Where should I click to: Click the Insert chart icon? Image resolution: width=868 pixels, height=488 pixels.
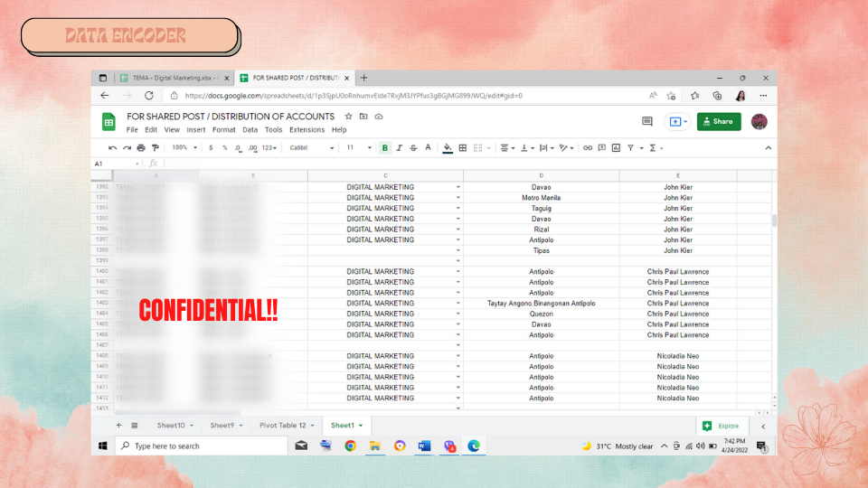616,147
